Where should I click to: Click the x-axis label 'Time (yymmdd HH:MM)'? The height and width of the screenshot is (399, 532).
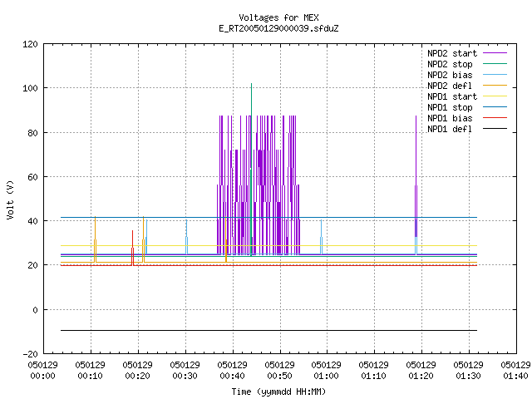pyautogui.click(x=278, y=392)
